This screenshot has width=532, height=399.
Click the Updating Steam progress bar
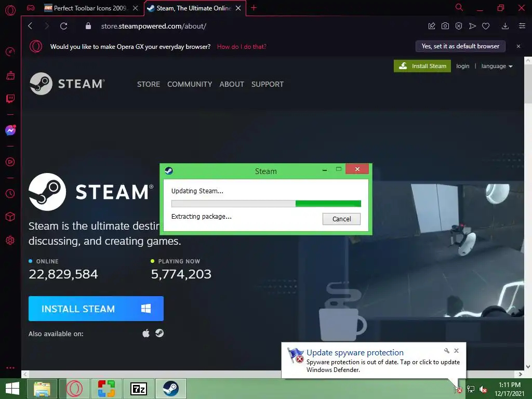pos(266,204)
